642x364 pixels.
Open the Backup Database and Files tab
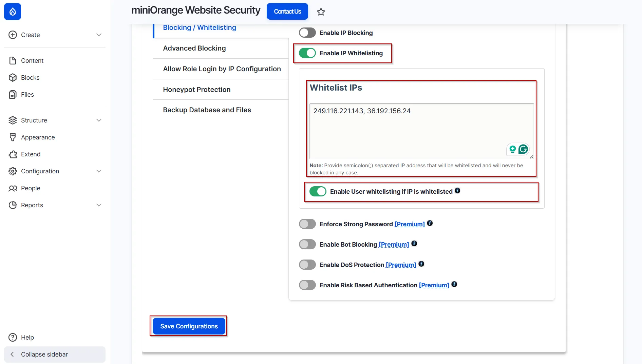click(221, 110)
